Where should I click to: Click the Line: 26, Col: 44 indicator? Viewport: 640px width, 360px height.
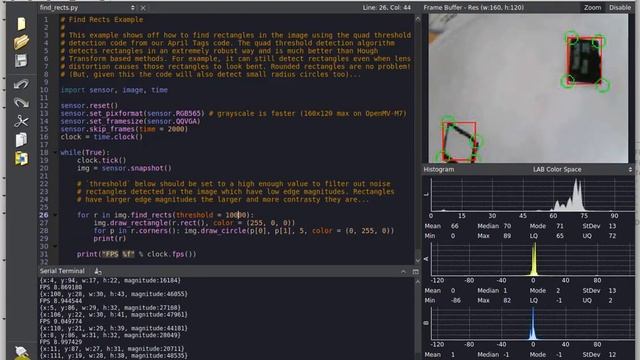click(x=387, y=8)
